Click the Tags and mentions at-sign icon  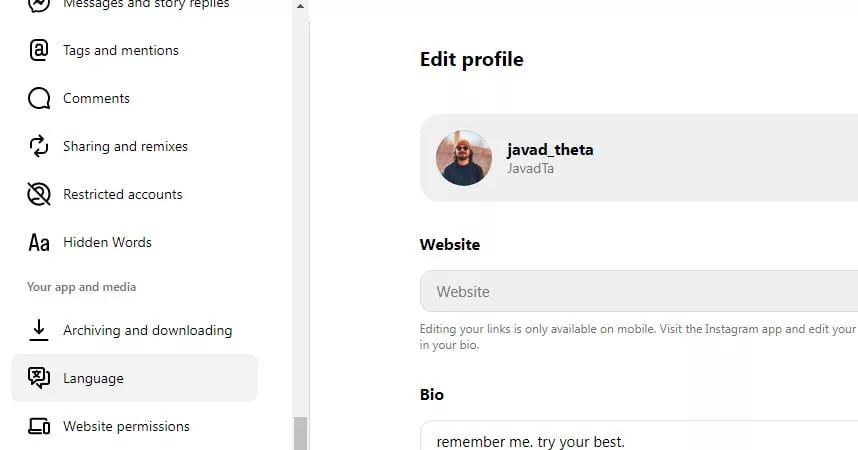(x=39, y=51)
